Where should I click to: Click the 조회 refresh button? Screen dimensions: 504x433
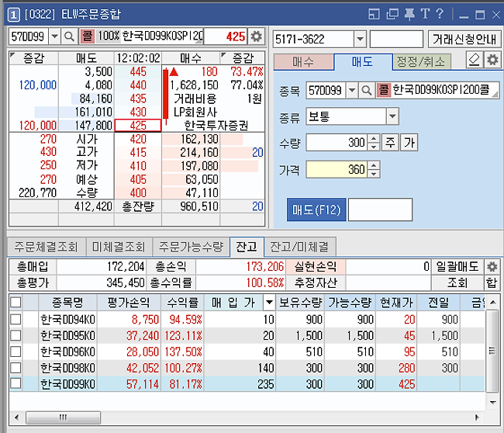click(457, 282)
